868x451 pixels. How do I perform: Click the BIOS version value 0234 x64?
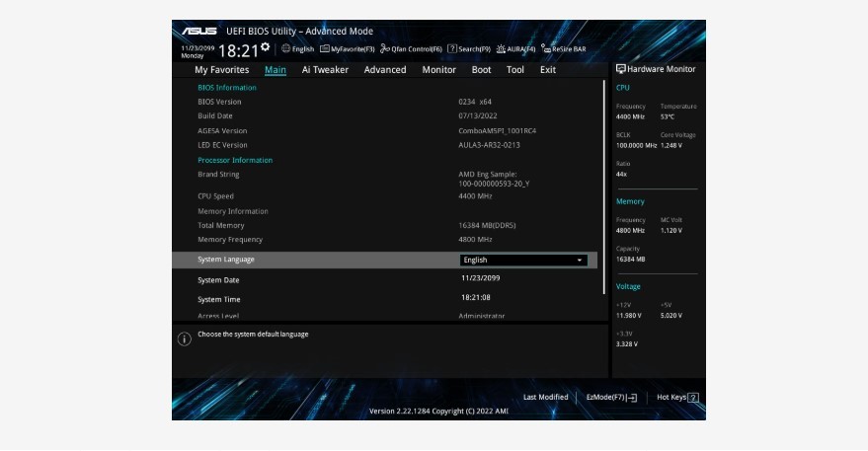click(475, 102)
